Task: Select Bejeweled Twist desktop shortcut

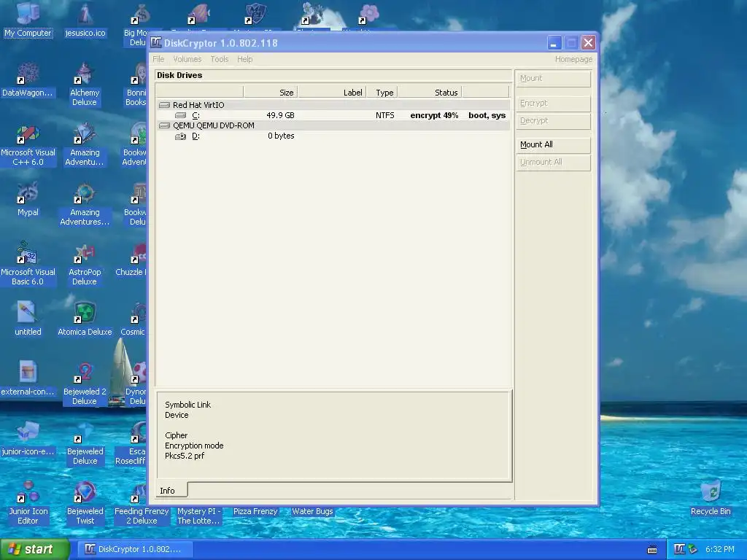Action: (x=85, y=502)
